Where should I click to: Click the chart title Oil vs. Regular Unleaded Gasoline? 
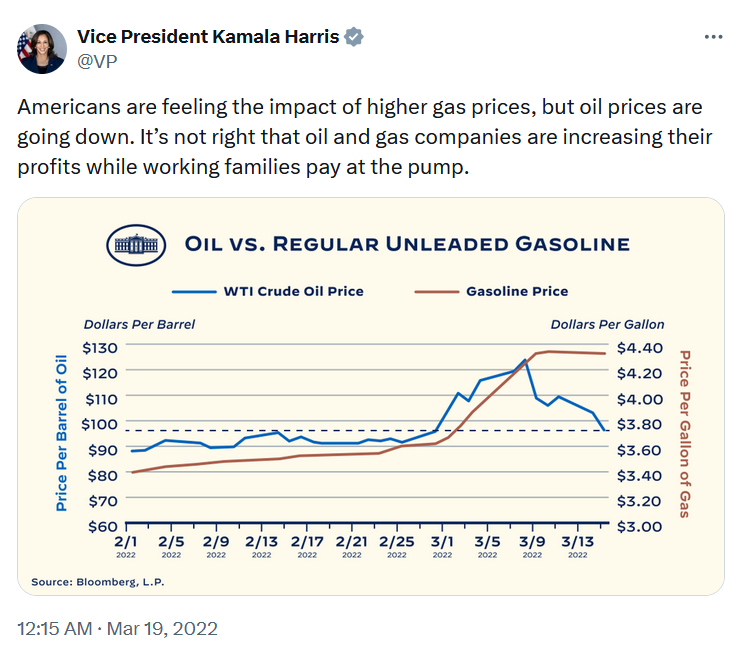tap(407, 244)
